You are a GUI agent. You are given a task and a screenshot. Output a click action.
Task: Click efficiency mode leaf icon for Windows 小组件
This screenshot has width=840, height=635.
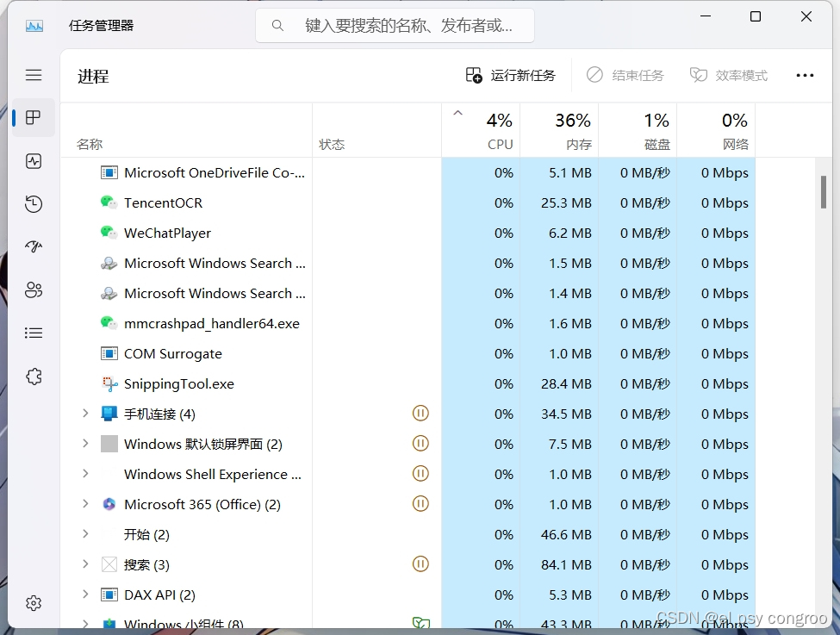coord(421,623)
